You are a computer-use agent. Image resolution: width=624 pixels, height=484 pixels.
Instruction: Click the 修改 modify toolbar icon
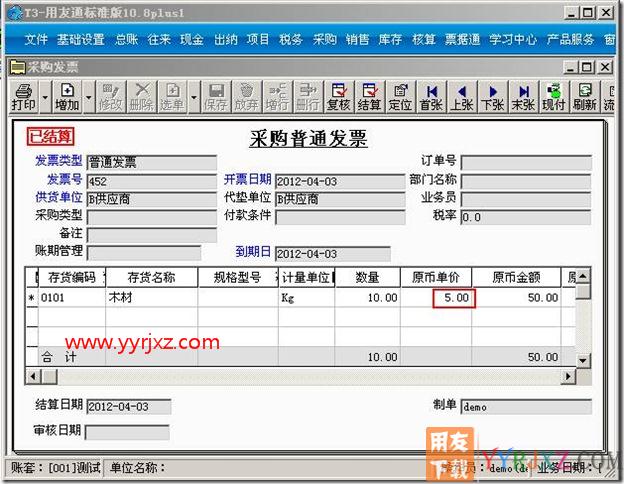click(111, 97)
